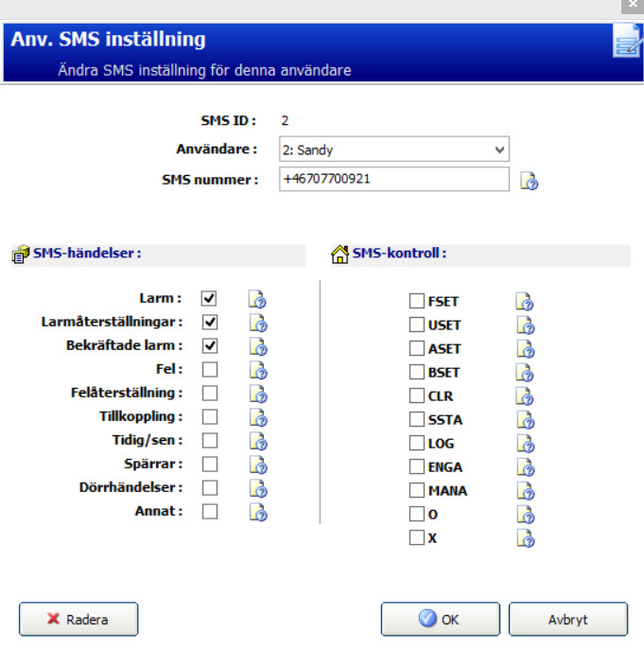Disable Larmåterställningar checkbox
Image resolution: width=644 pixels, height=650 pixels.
coord(210,322)
